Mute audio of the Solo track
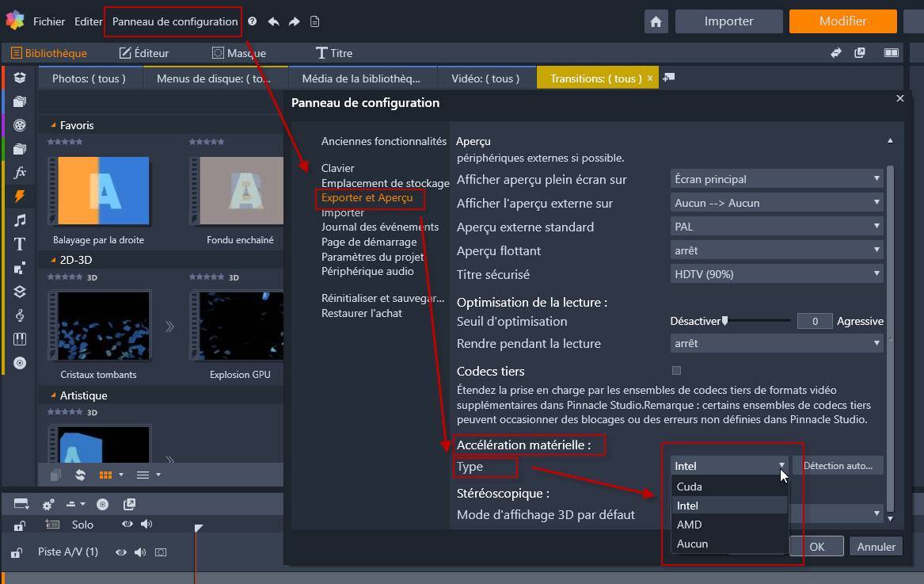The height and width of the screenshot is (584, 924). 146,525
